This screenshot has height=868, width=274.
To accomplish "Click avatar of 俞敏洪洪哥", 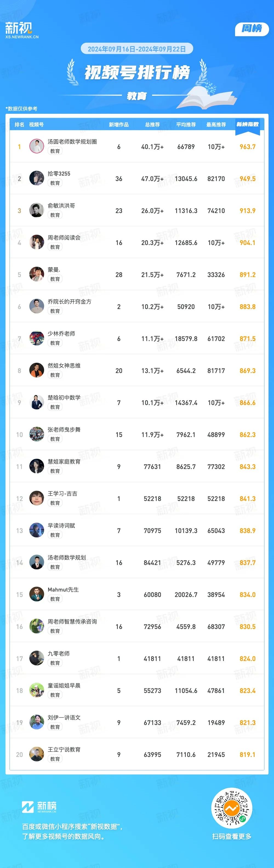I will pos(36,210).
